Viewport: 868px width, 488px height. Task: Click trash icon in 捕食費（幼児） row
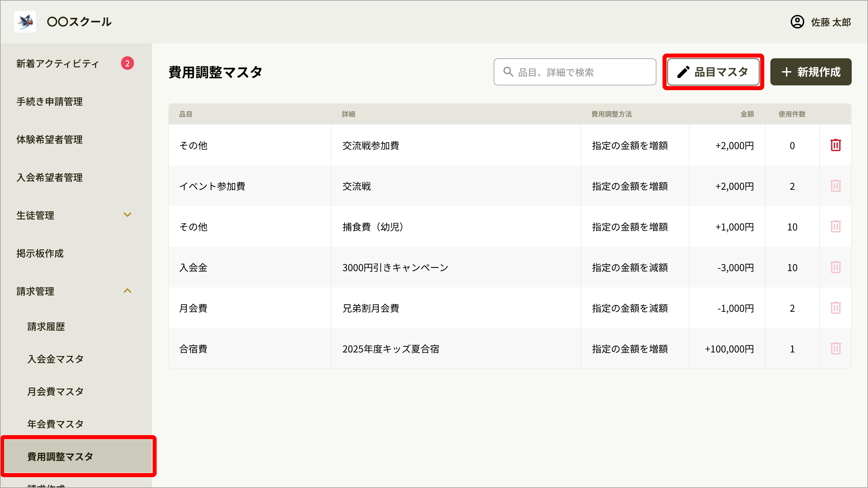pyautogui.click(x=835, y=226)
